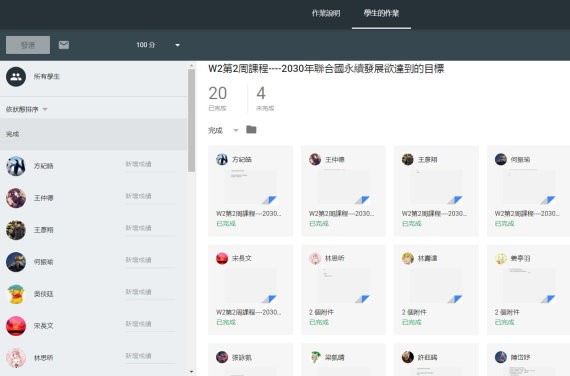
Task: Click the green-haired avatar on 梁凱晴's card
Action: pos(315,357)
